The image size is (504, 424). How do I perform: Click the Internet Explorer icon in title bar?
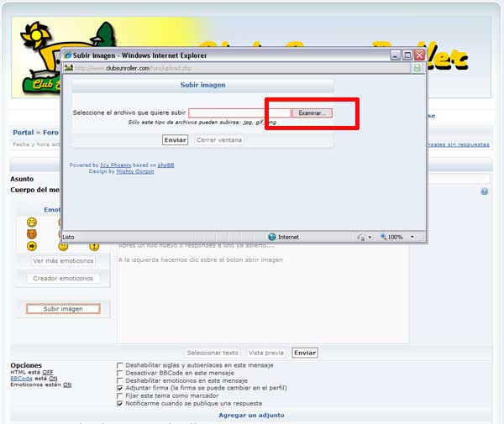(68, 55)
